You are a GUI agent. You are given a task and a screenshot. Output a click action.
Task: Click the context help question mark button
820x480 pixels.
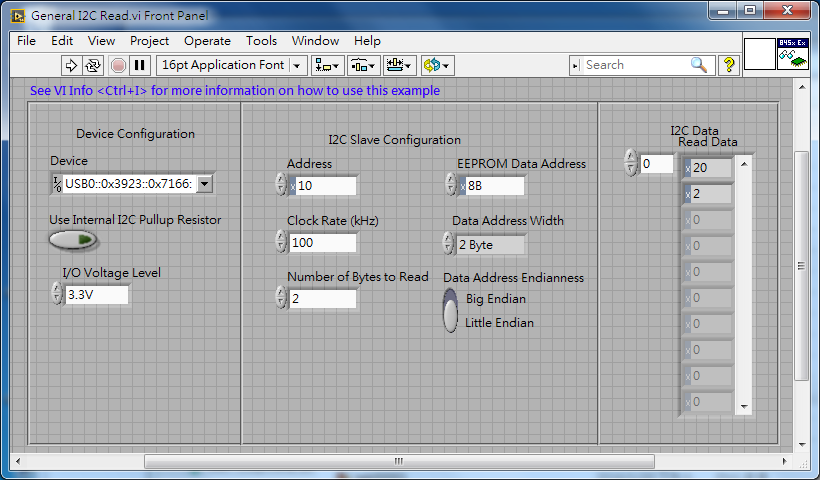pos(729,65)
